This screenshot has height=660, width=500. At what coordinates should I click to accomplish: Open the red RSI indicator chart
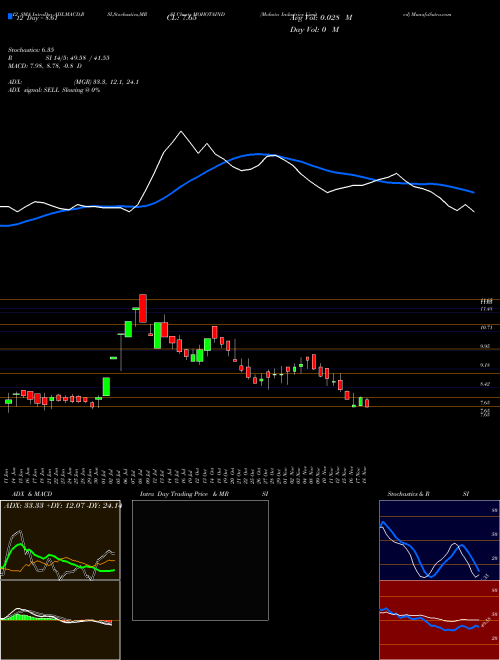point(439,620)
